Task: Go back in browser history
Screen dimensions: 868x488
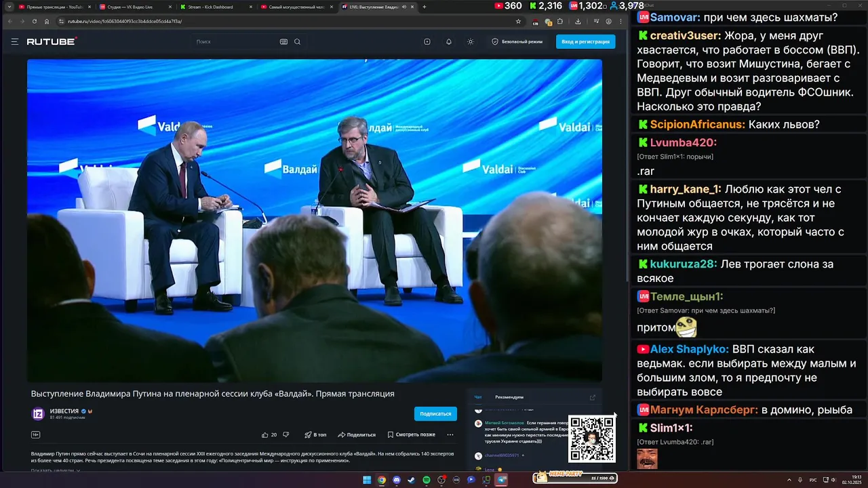Action: 9,21
